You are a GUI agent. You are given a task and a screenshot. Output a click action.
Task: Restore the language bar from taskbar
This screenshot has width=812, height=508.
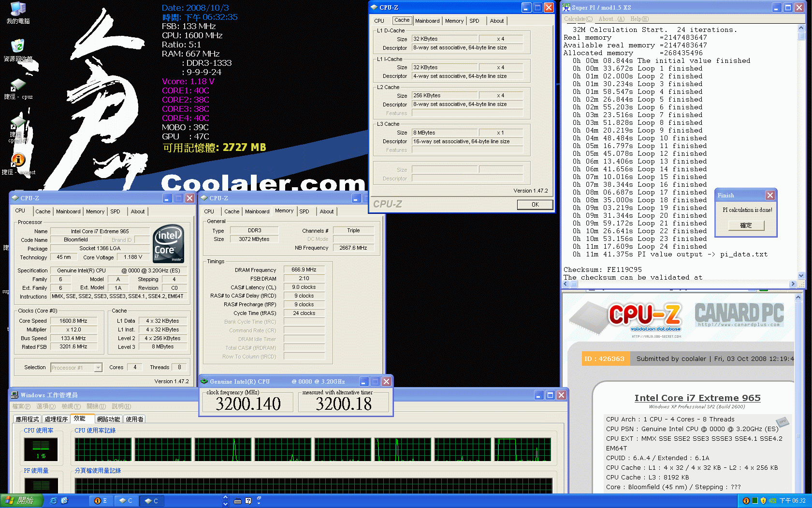tap(259, 498)
